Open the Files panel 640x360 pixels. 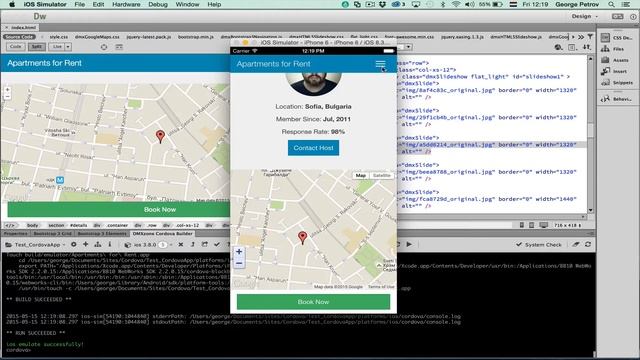(612, 49)
